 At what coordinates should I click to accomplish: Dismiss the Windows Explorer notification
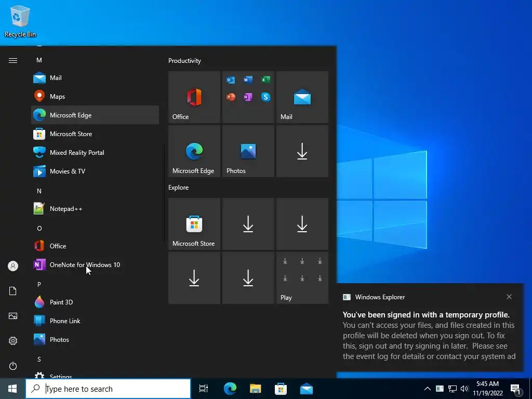[x=509, y=297]
